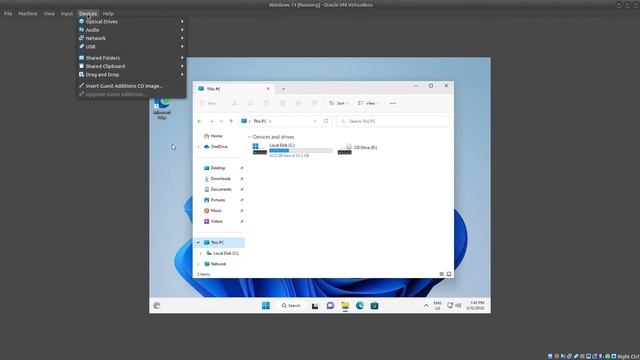Screen dimensions: 640x360
Task: Click File Explorer taskbar icon
Action: [345, 306]
